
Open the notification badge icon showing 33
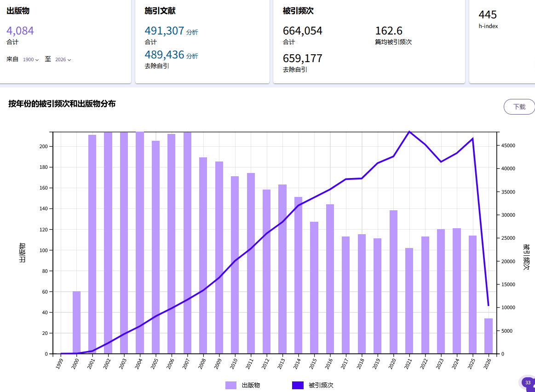pos(528,383)
